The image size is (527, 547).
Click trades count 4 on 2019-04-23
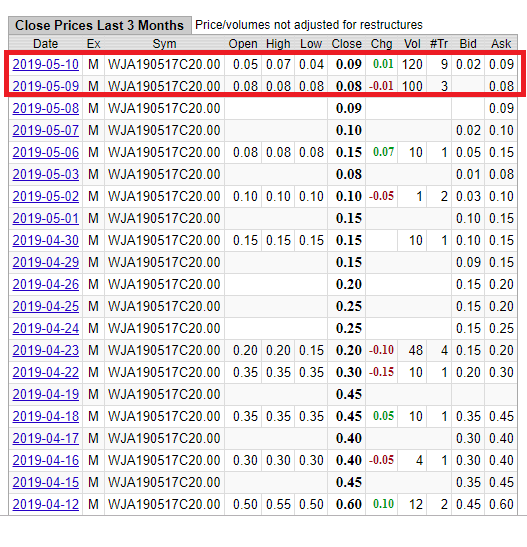[x=444, y=350]
